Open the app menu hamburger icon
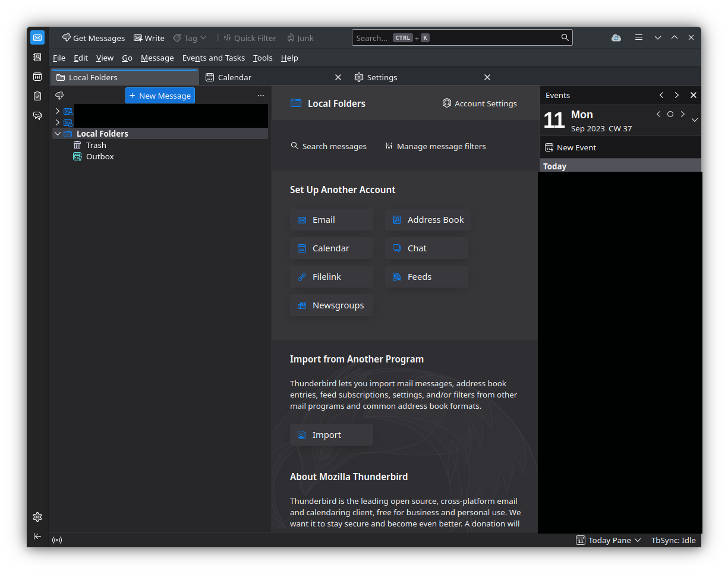Screen dimensions: 728x574 pyautogui.click(x=639, y=37)
